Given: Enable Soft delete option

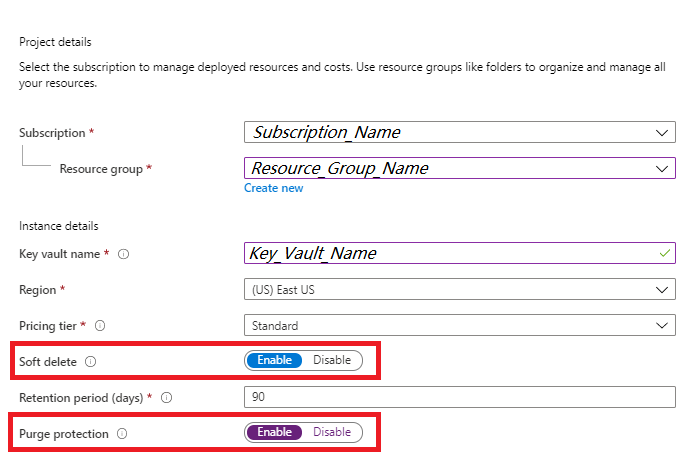Looking at the screenshot, I should [x=274, y=360].
